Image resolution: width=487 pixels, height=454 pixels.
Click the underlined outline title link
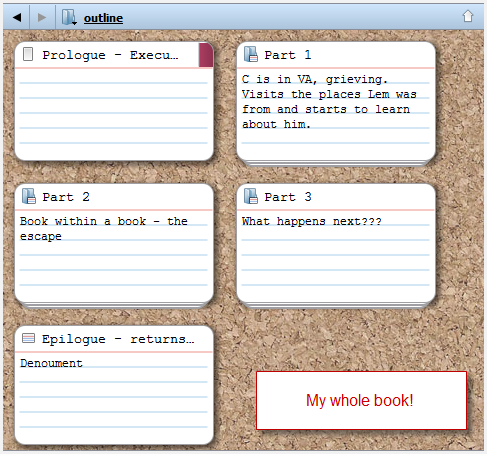point(103,18)
